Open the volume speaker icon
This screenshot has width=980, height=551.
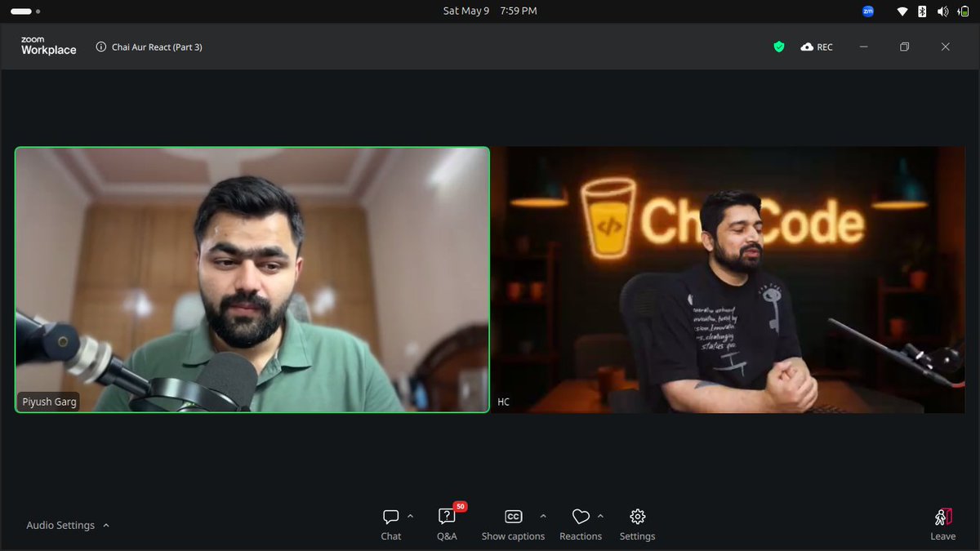(943, 11)
